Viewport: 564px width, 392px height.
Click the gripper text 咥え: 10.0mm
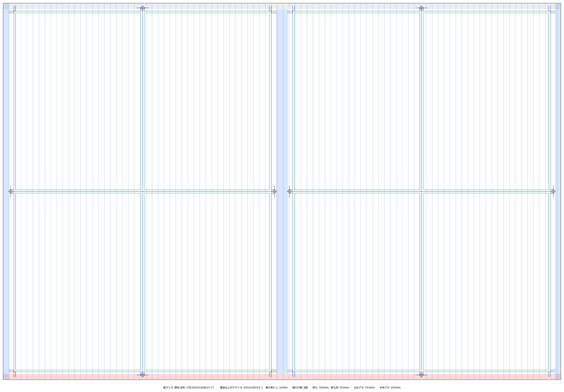pyautogui.click(x=321, y=387)
